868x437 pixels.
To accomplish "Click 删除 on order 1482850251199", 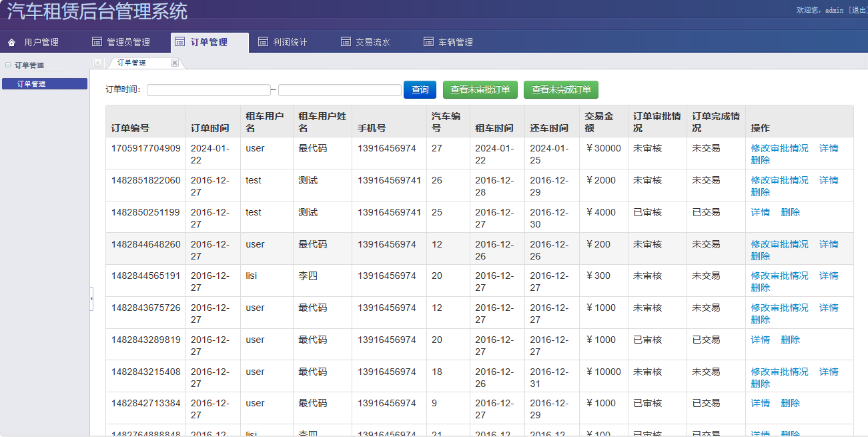I will [789, 211].
